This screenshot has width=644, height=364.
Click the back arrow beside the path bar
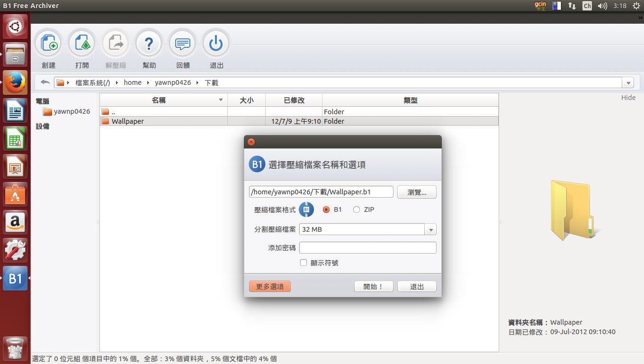click(x=45, y=82)
